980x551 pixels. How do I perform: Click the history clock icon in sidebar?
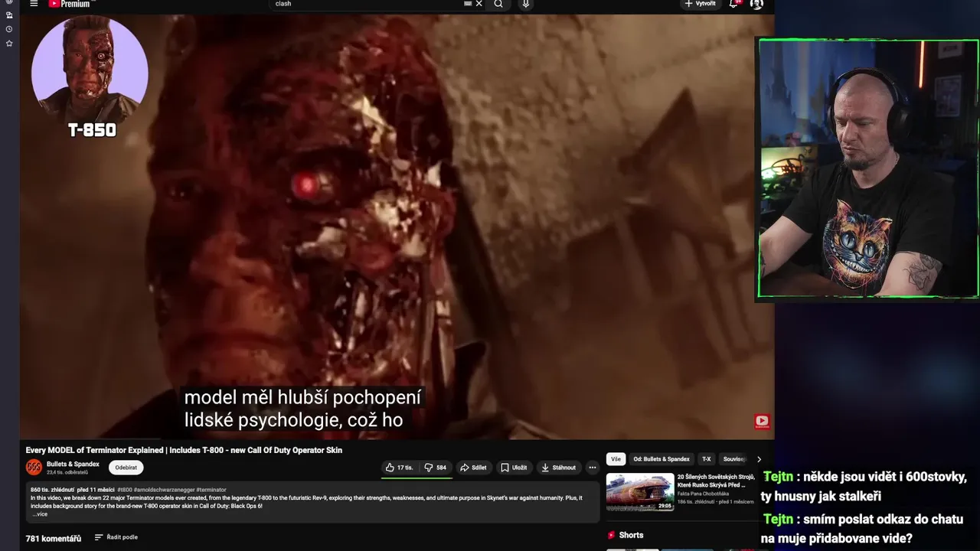click(x=9, y=29)
